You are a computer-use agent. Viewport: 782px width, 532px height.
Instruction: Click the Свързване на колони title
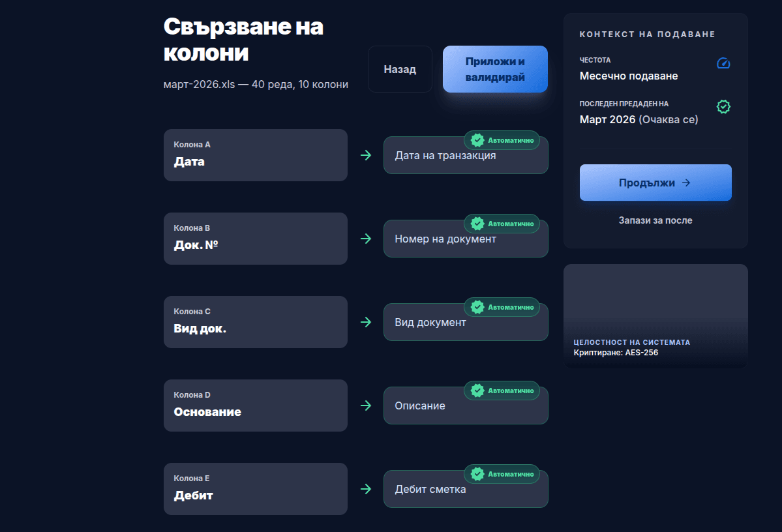point(243,39)
